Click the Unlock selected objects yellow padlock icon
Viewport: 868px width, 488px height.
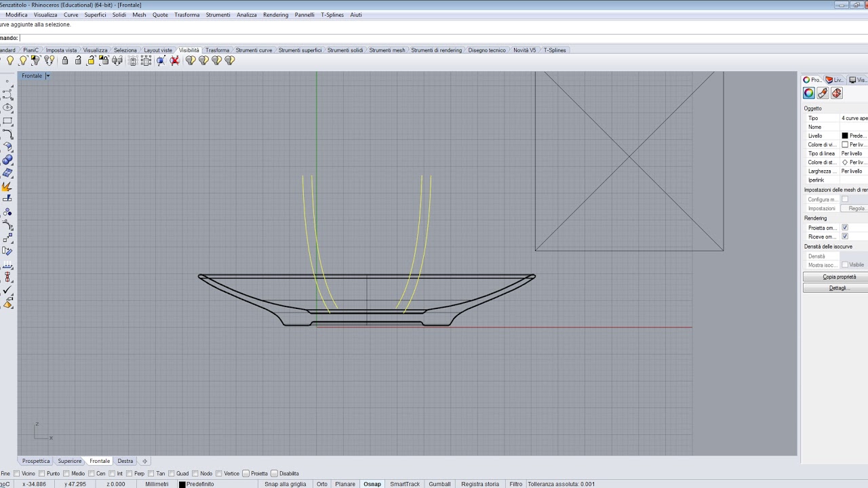91,60
